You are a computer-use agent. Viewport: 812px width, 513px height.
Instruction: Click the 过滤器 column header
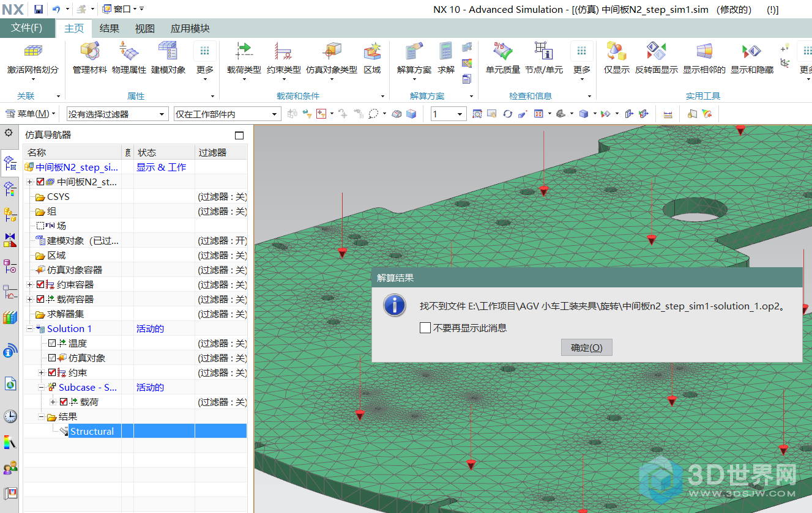coord(221,152)
